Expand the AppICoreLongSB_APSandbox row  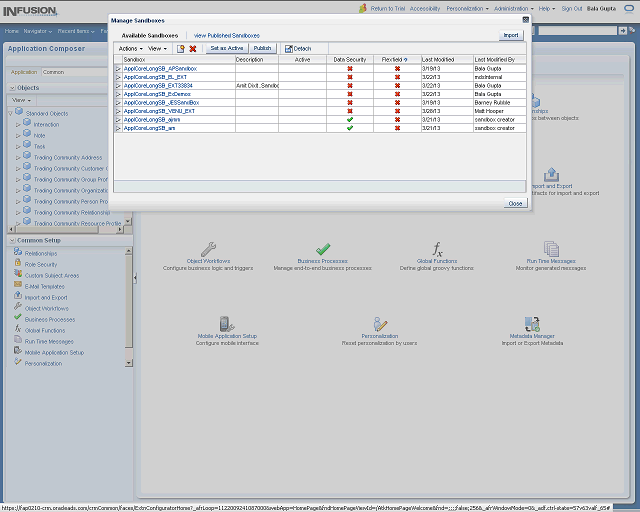[118, 68]
